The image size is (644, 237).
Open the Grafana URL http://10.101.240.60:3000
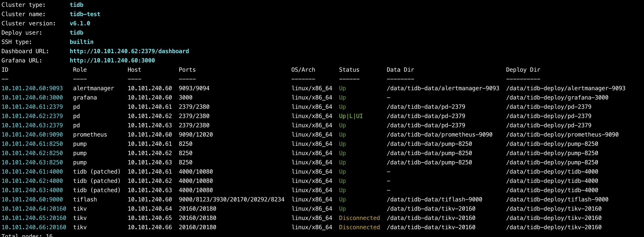click(x=112, y=60)
